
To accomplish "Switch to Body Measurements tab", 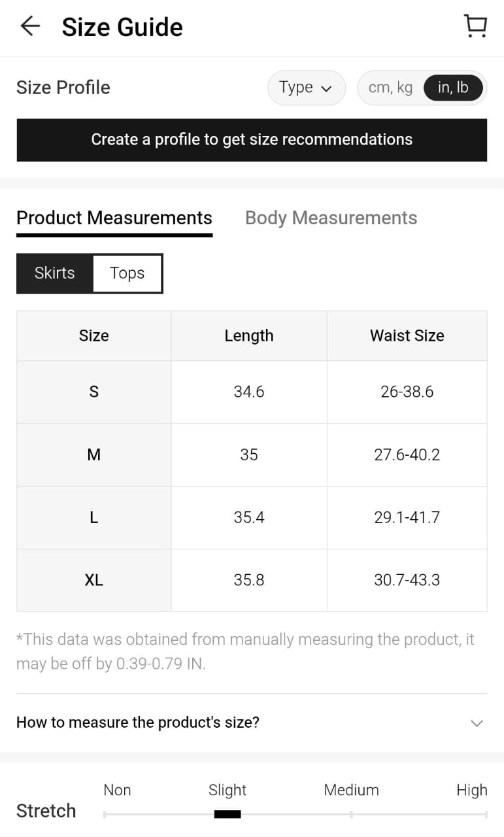I will point(331,218).
